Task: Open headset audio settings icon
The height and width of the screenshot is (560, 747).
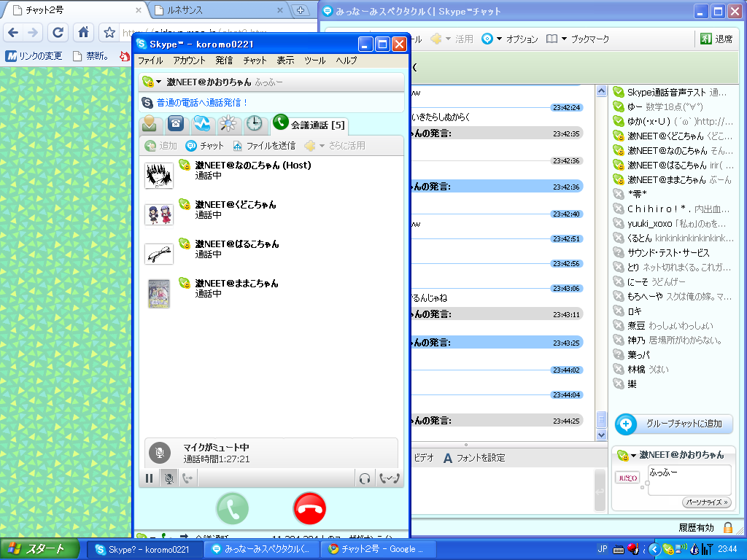Action: click(x=365, y=478)
